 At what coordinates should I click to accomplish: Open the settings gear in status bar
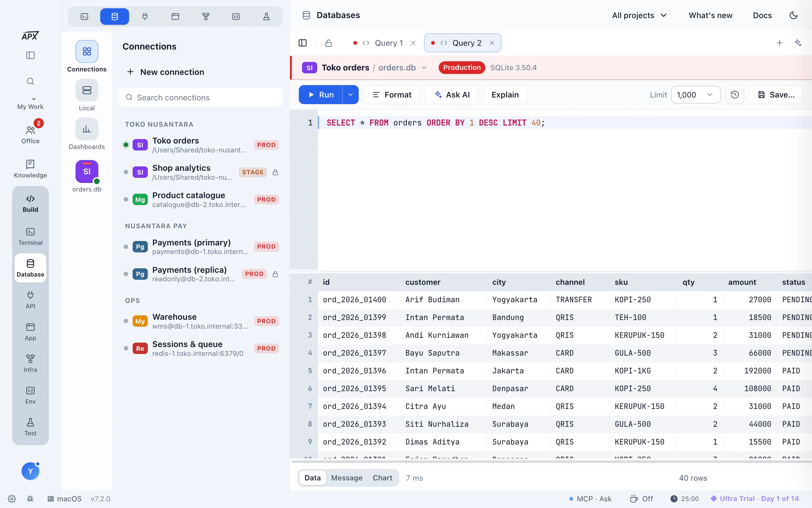[x=12, y=498]
